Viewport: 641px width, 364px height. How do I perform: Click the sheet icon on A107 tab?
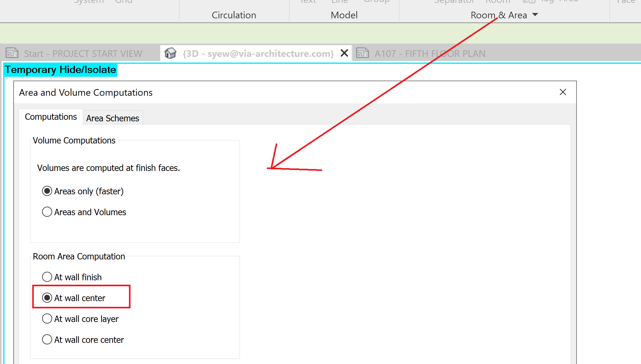click(363, 53)
